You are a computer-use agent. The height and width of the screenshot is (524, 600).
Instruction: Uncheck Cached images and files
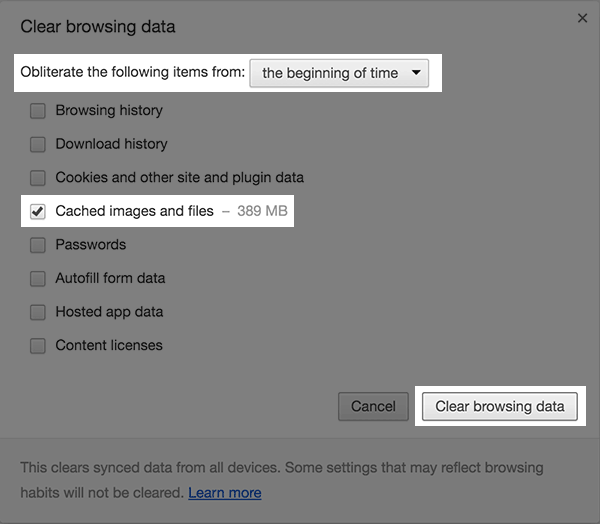point(38,211)
